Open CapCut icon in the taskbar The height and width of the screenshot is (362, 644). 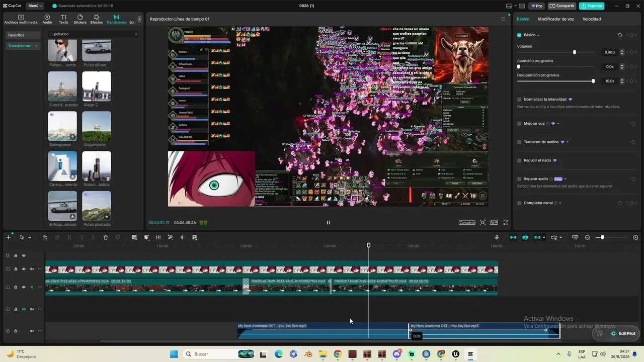click(x=470, y=354)
